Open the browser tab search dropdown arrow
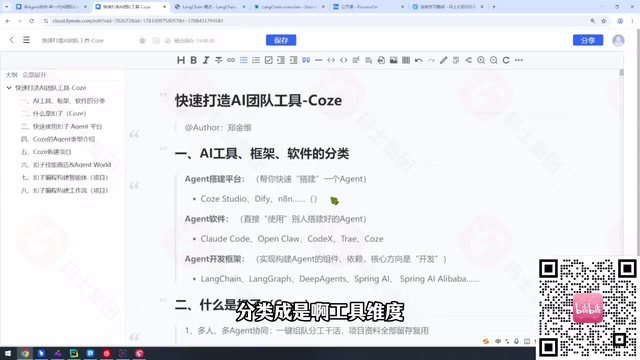640x360 pixels. [x=6, y=7]
